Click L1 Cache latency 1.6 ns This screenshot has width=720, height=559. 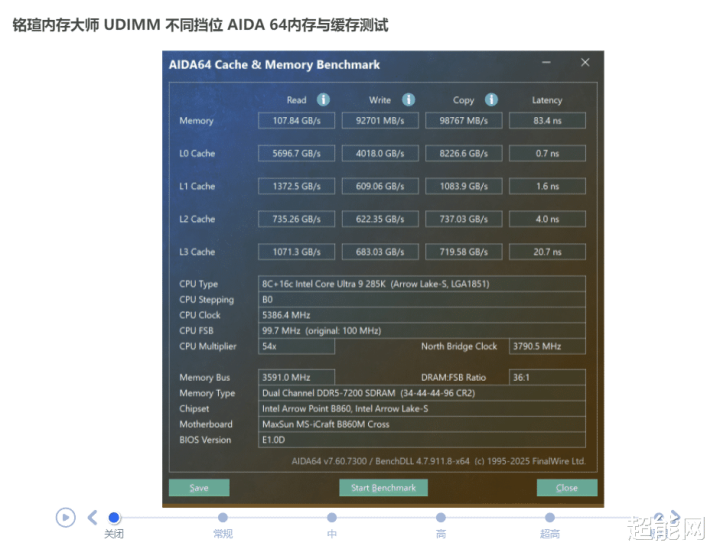point(547,186)
